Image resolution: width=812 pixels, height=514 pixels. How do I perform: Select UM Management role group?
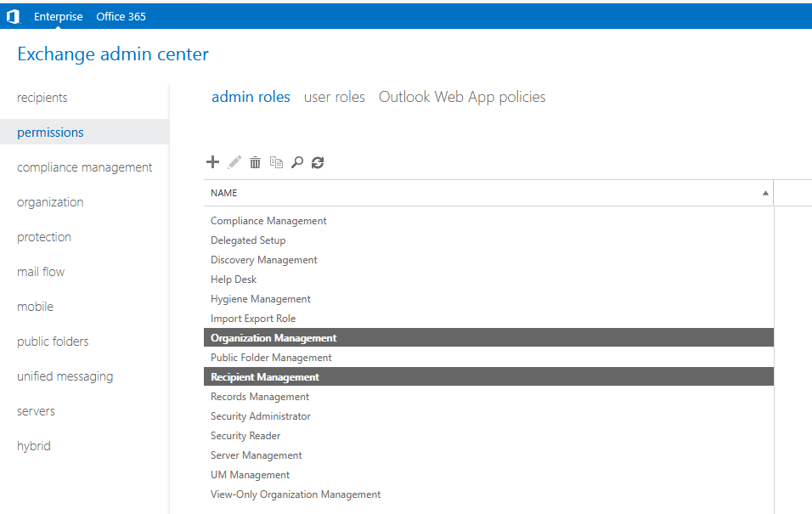(x=488, y=475)
